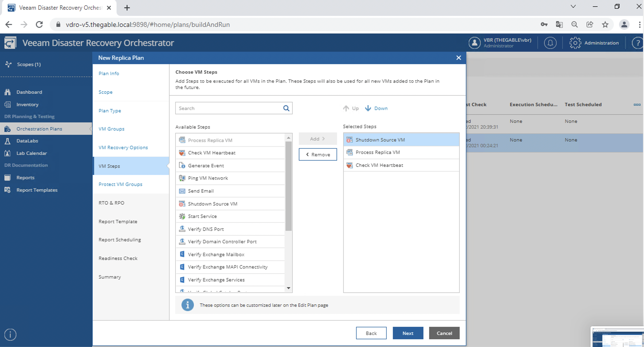Open the help question mark icon
The width and height of the screenshot is (644, 347).
638,43
